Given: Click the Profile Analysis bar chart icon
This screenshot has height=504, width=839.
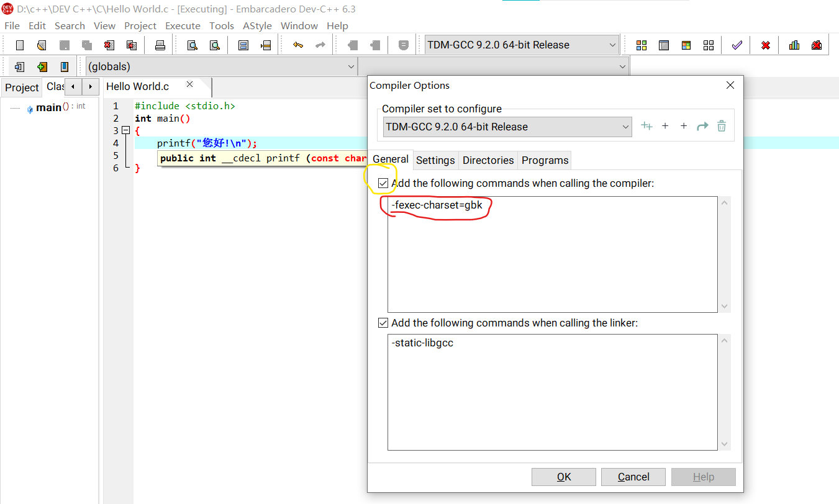Looking at the screenshot, I should pyautogui.click(x=795, y=44).
